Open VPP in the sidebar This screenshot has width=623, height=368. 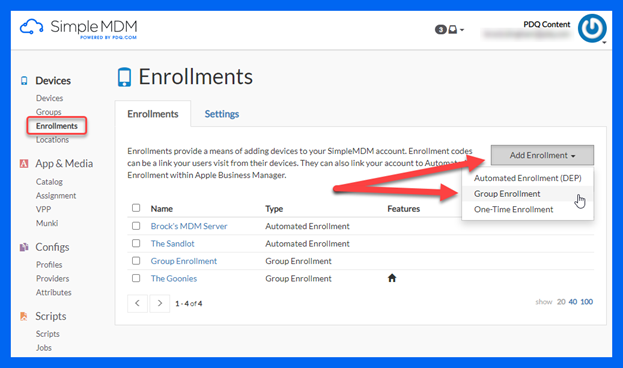(43, 209)
